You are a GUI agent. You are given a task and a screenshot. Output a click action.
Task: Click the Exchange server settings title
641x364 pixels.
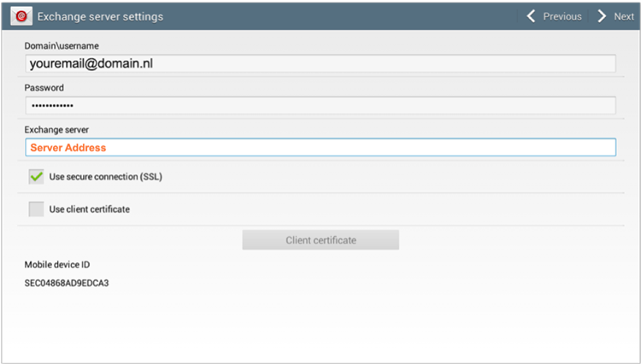pyautogui.click(x=100, y=16)
